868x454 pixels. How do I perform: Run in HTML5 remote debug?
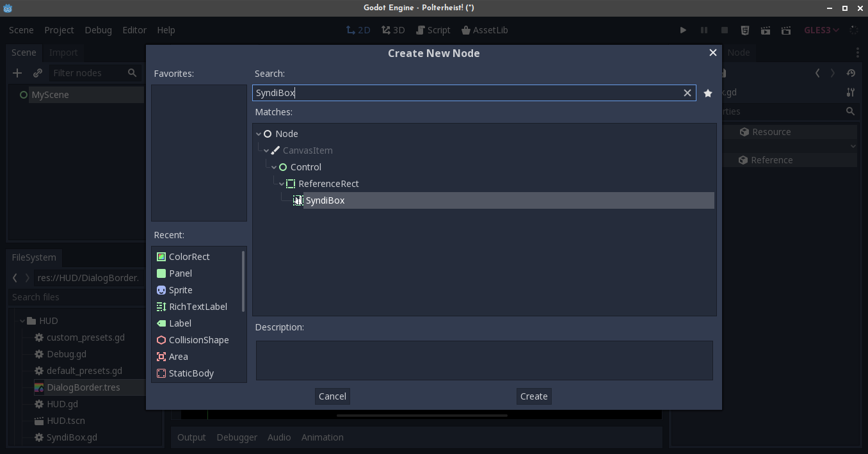tap(744, 30)
